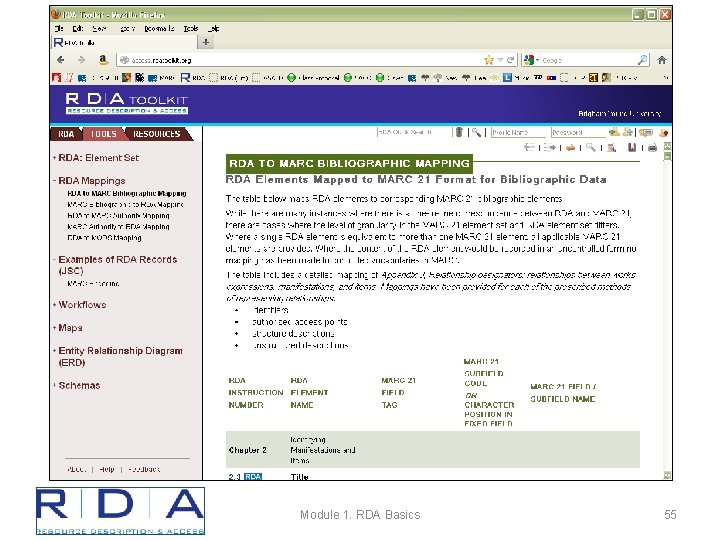Go to previous hit with the left arrow icon

pos(529,147)
